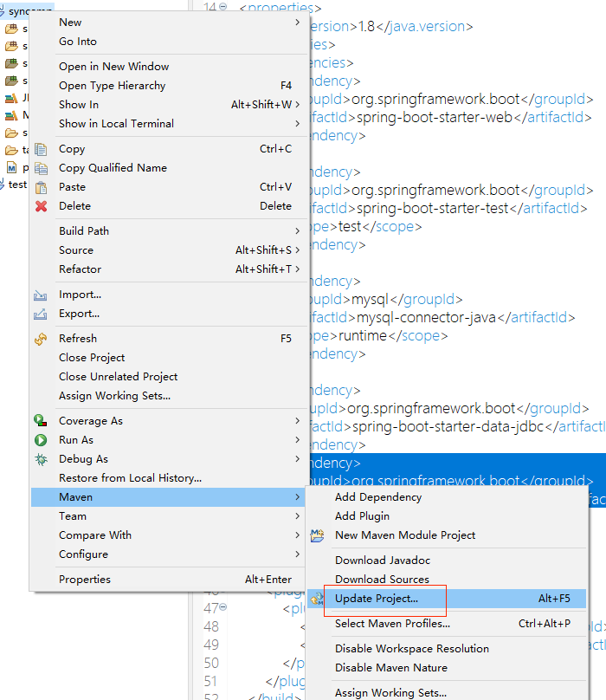
Task: Choose New Maven Module Project
Action: tap(447, 535)
